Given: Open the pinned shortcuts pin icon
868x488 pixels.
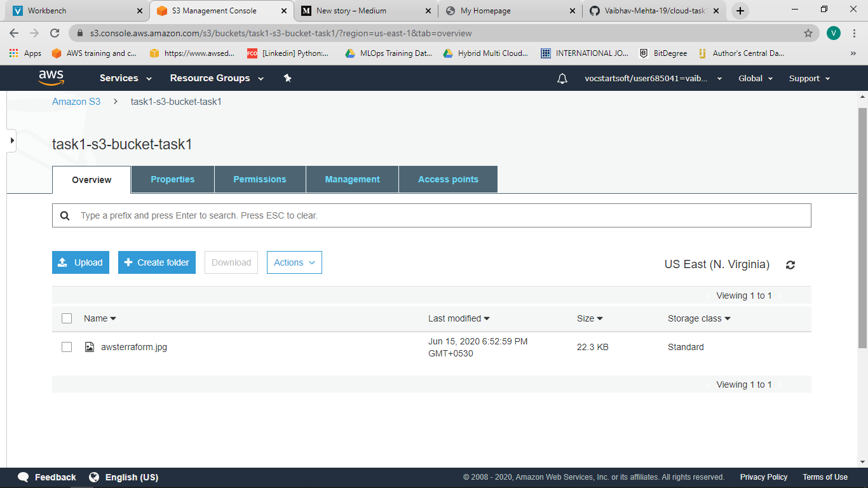Looking at the screenshot, I should click(x=287, y=78).
